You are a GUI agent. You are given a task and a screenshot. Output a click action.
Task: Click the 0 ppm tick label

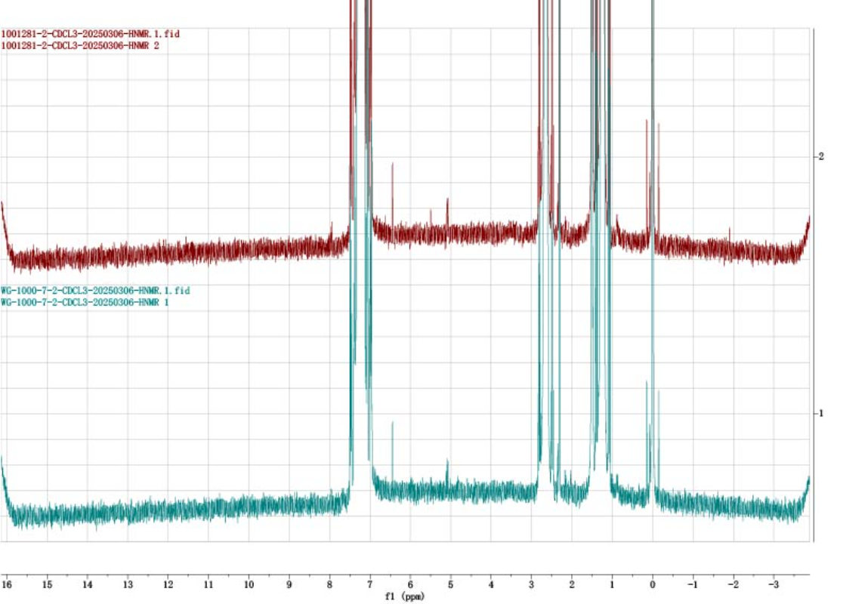click(652, 584)
